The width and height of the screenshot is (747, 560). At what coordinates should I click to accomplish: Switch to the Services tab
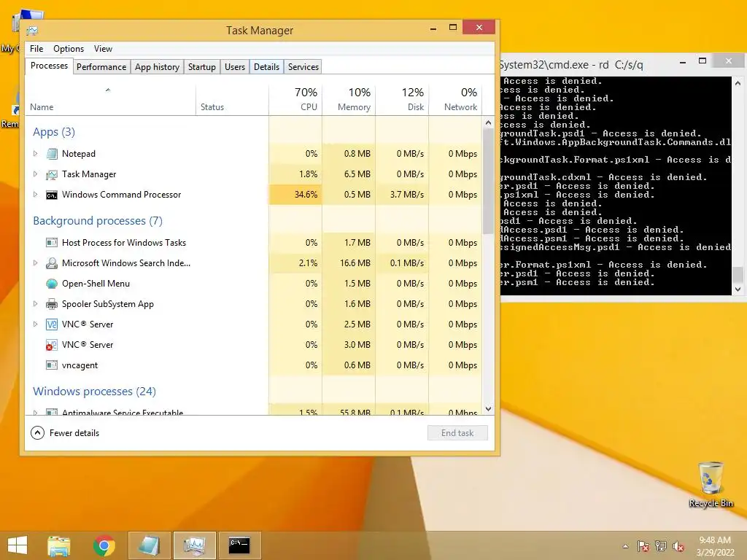(x=303, y=67)
